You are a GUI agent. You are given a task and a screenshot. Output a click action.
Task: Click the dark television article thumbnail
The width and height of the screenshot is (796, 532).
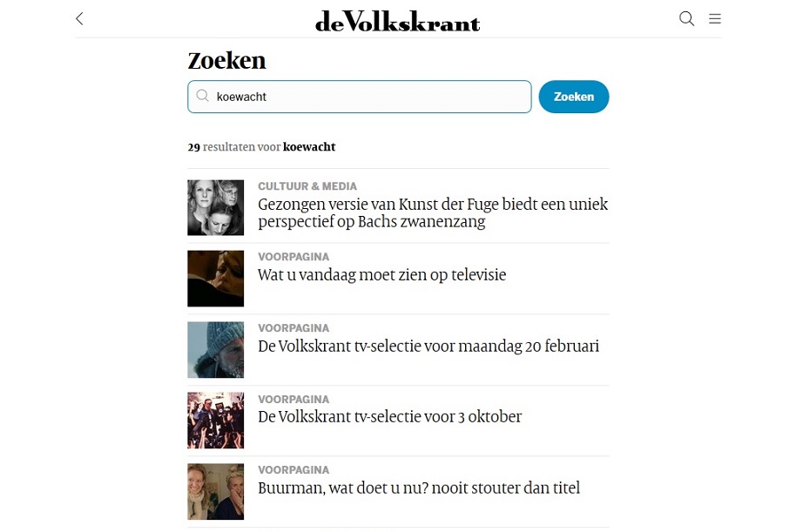tap(215, 279)
